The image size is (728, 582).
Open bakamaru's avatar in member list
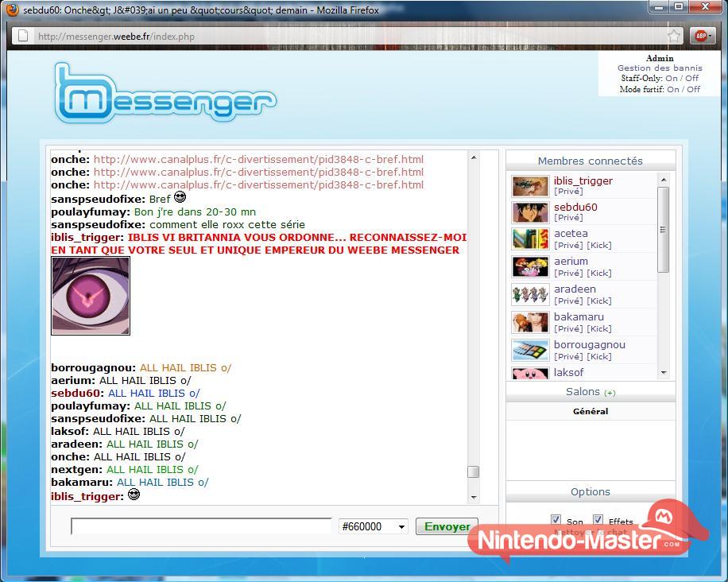pyautogui.click(x=530, y=323)
